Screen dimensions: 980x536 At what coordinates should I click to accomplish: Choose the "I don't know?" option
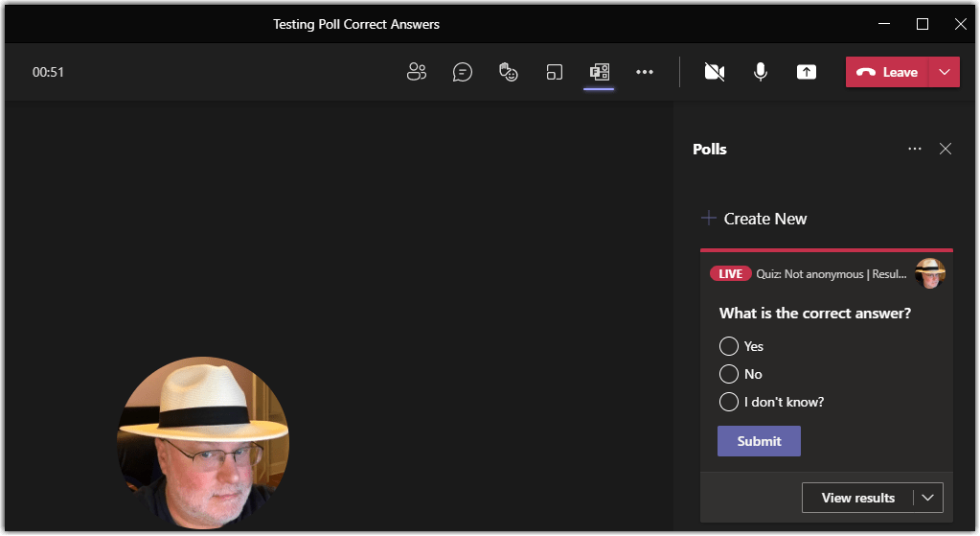pyautogui.click(x=728, y=402)
